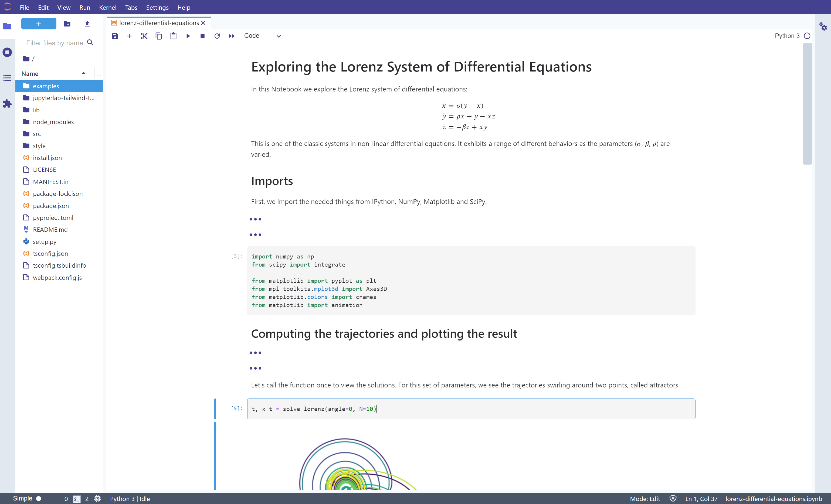Open the property inspector gears icon
831x504 pixels.
823,26
